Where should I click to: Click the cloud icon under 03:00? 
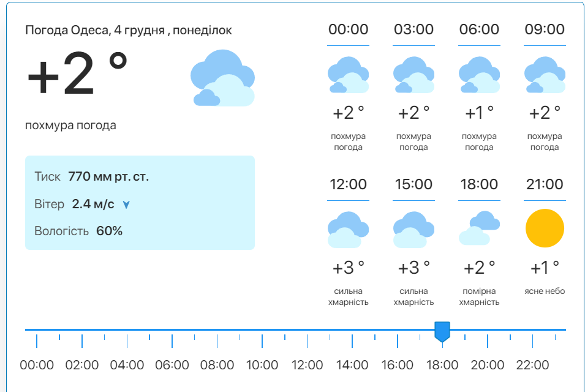(x=413, y=75)
